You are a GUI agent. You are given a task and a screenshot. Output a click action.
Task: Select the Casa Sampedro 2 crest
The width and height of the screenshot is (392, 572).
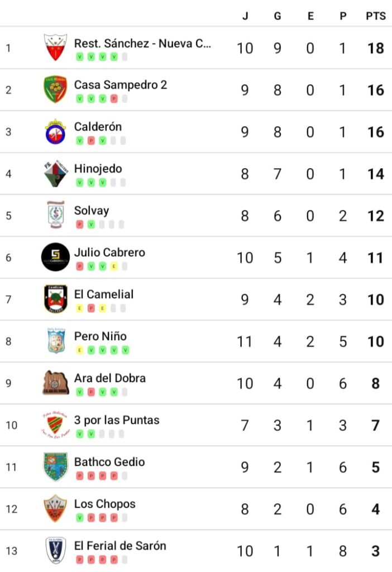pos(55,89)
